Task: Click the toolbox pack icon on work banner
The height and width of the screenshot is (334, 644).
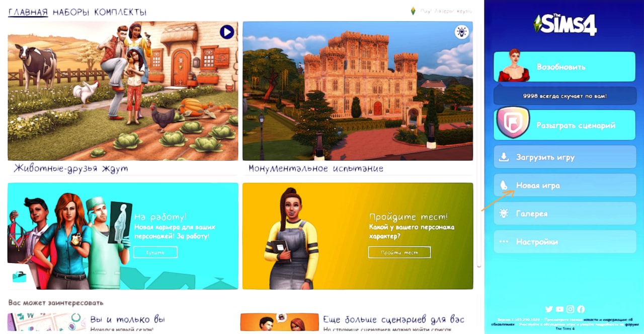Action: [x=20, y=277]
